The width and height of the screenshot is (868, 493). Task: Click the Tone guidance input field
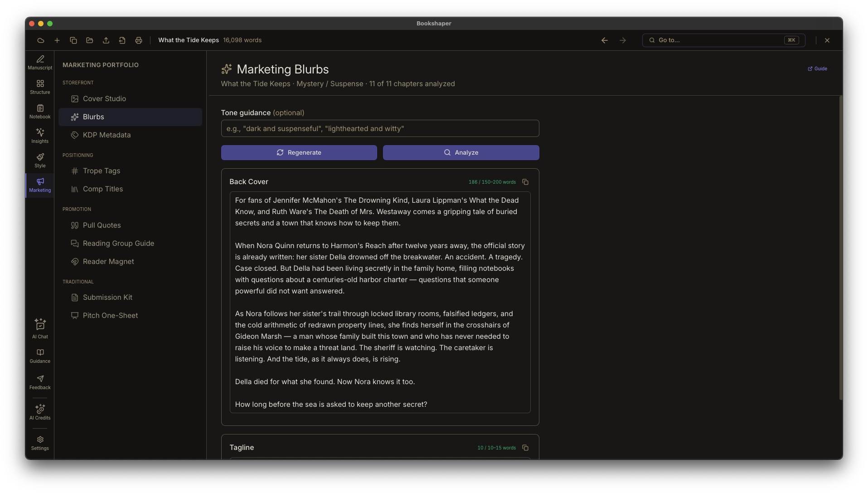[380, 128]
